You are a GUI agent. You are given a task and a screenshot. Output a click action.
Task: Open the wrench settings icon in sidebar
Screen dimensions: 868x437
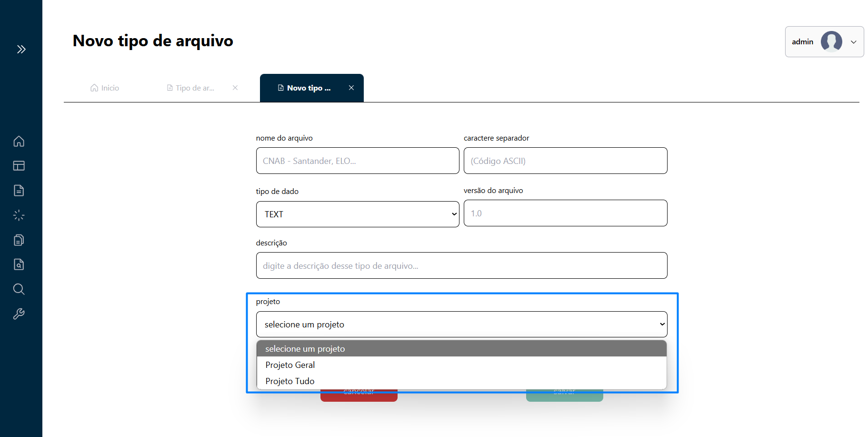[19, 314]
